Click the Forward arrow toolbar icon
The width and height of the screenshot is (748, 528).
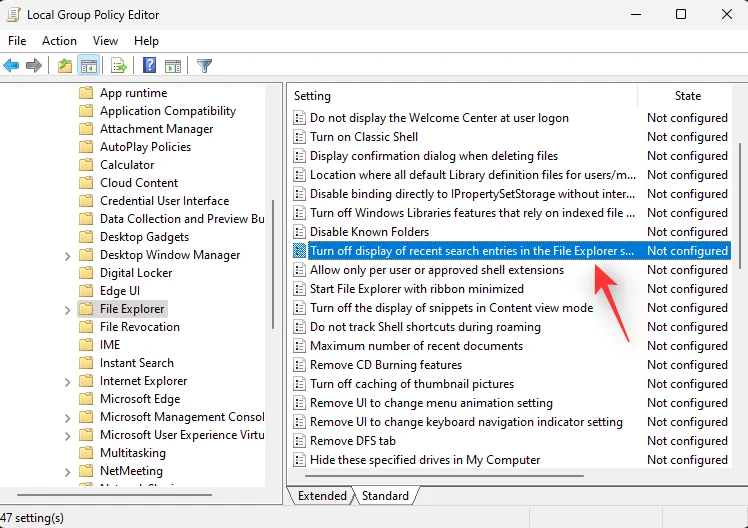point(34,65)
